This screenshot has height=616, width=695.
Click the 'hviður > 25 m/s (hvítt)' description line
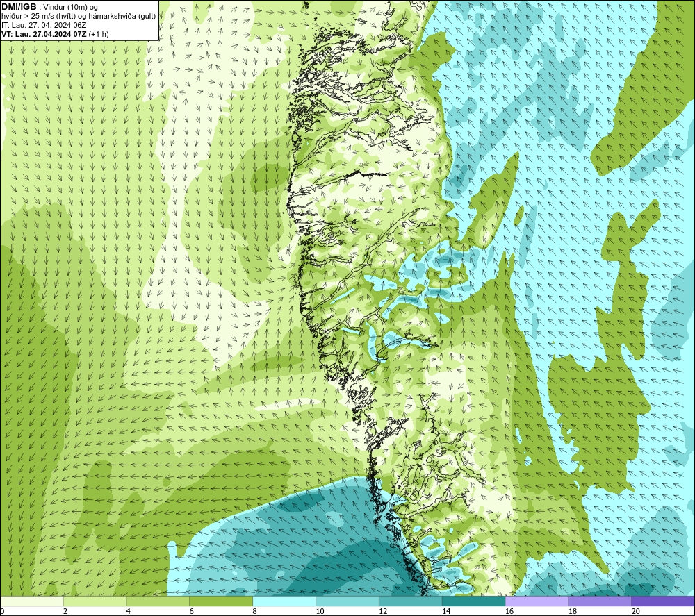(79, 17)
